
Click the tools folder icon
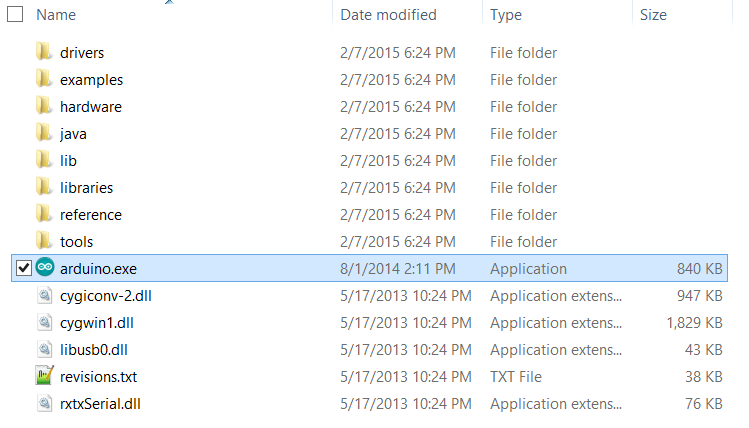pyautogui.click(x=44, y=241)
